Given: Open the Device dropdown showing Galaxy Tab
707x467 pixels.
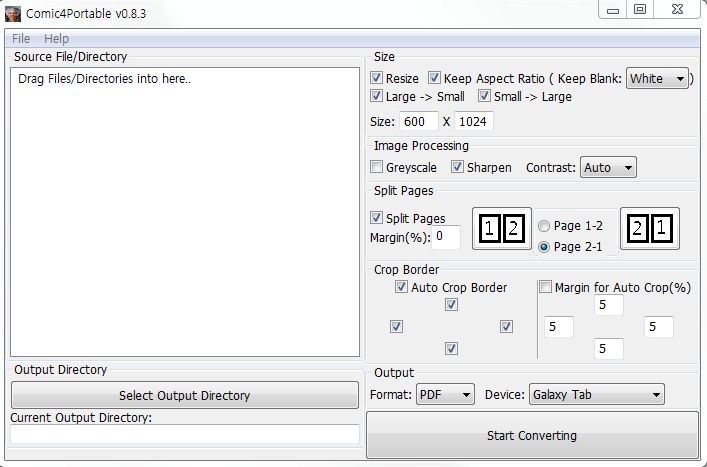Looking at the screenshot, I should click(x=597, y=394).
